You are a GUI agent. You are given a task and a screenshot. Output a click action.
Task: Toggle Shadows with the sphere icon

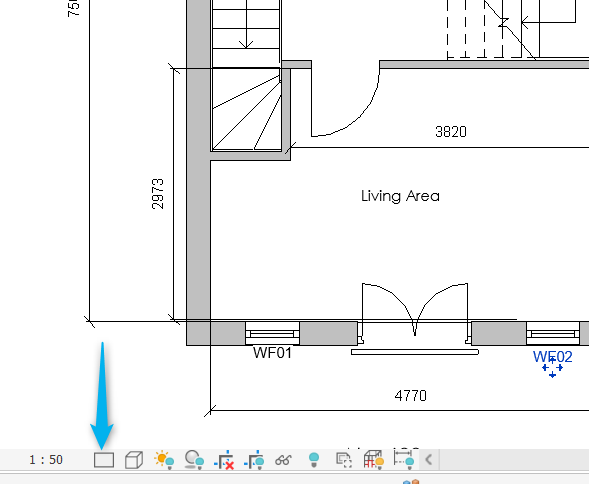(x=194, y=460)
